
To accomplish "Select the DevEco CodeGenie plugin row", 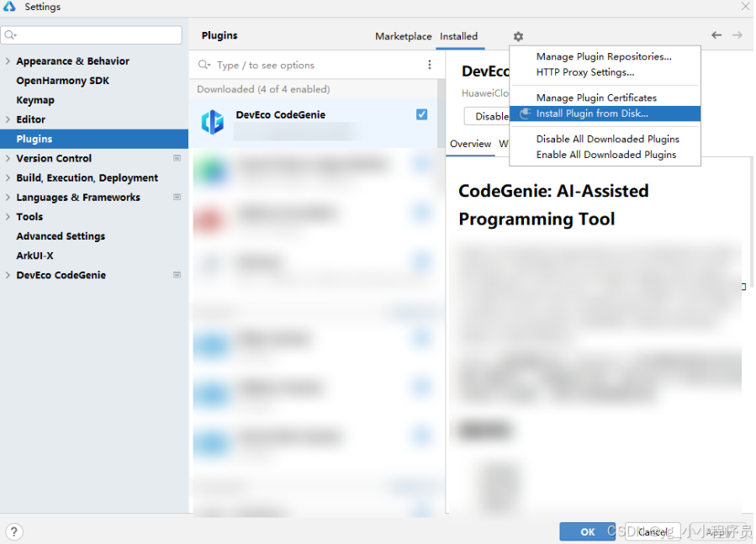I will click(315, 124).
